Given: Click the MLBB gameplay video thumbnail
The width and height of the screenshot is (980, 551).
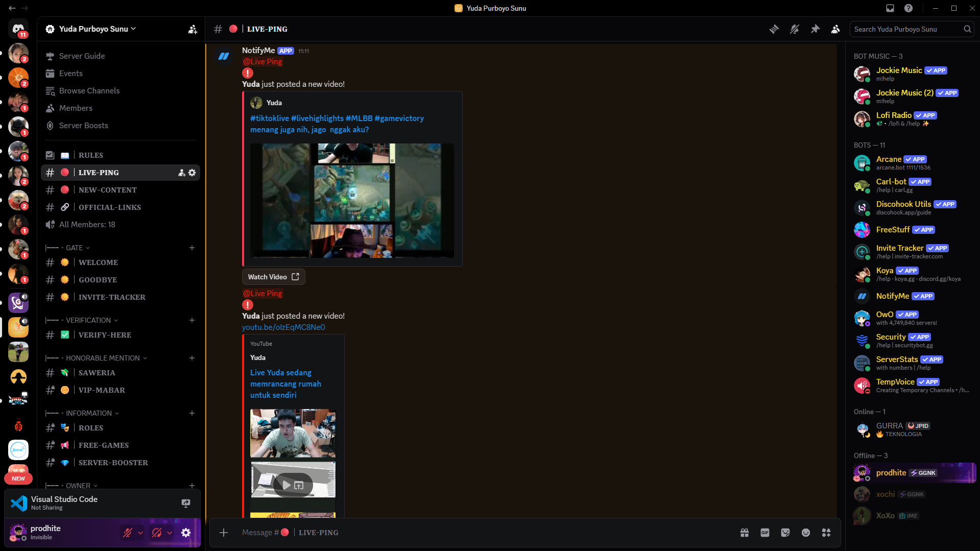Looking at the screenshot, I should pos(352,201).
